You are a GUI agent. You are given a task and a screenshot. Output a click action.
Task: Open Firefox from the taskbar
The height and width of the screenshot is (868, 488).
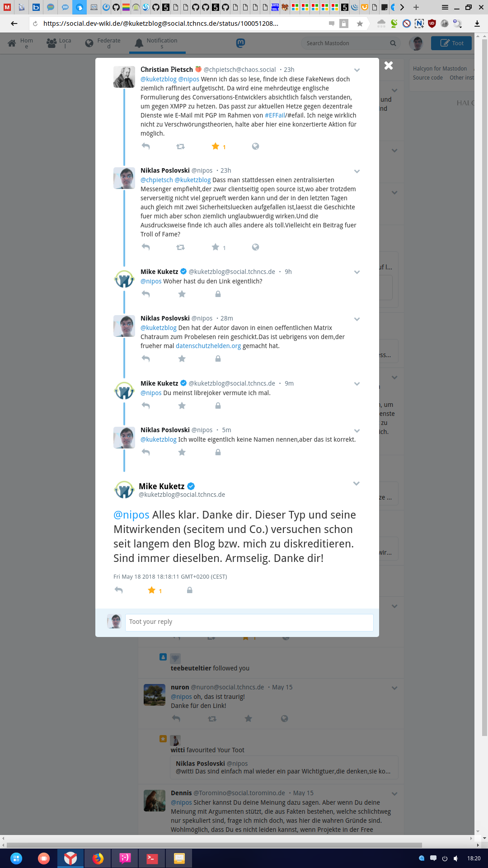pos(98,858)
